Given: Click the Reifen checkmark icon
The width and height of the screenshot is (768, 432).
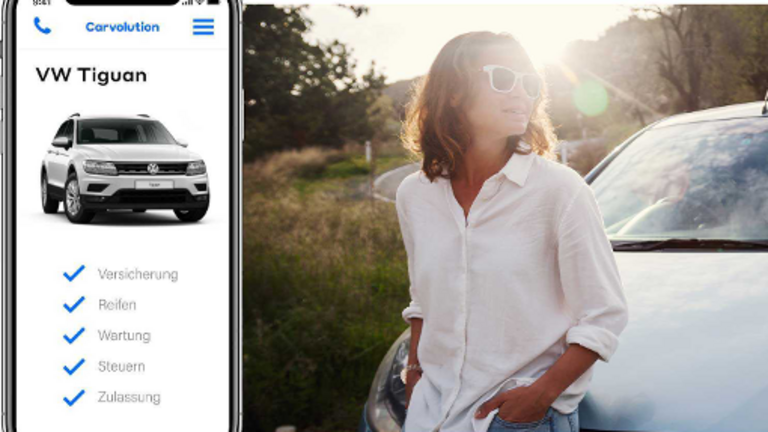Looking at the screenshot, I should pyautogui.click(x=74, y=304).
